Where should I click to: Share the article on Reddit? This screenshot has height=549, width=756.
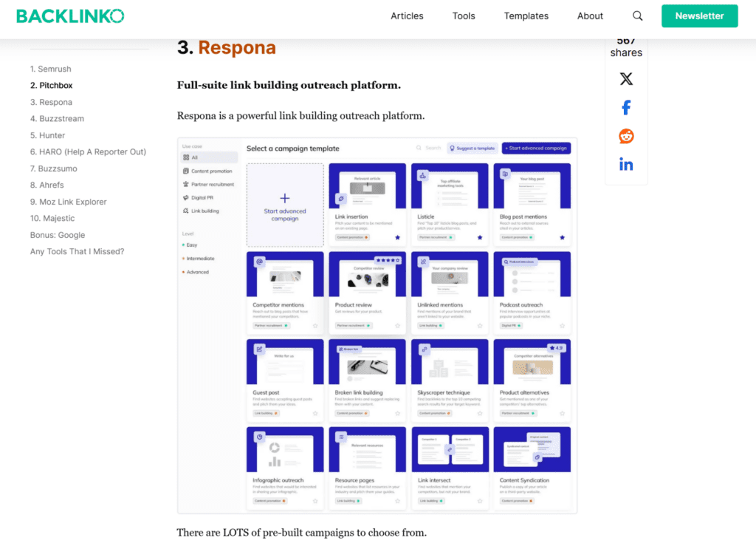point(626,136)
